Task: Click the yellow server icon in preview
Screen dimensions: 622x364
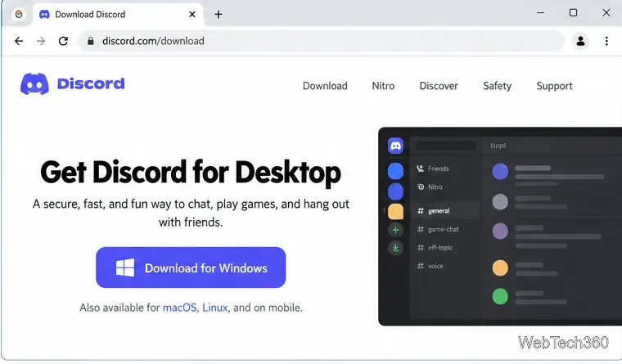Action: coord(395,211)
